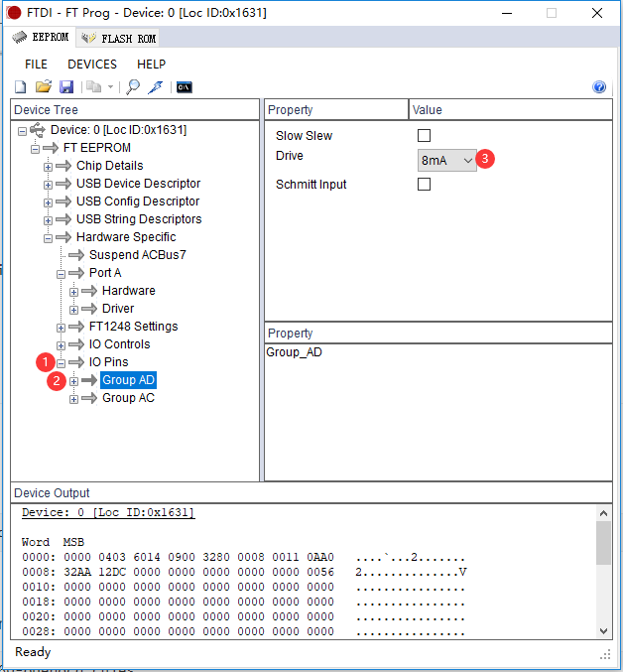The image size is (623, 672).
Task: Click the blue help question mark icon
Action: click(x=599, y=87)
